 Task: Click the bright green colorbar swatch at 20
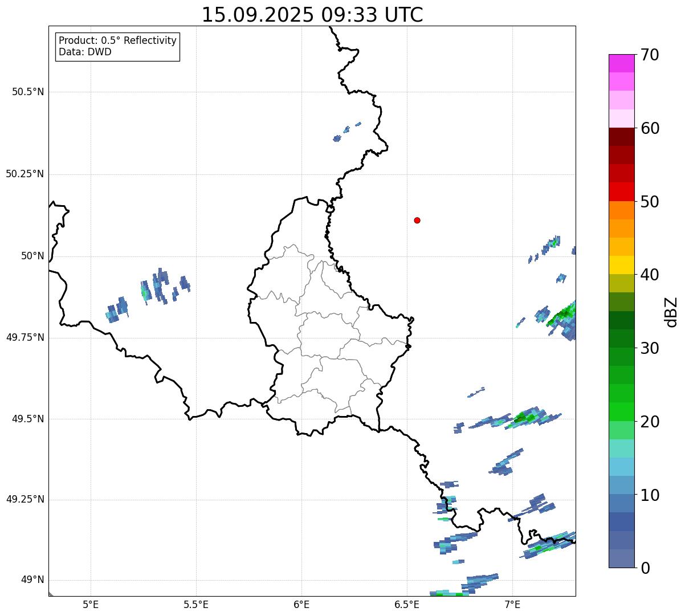coord(621,412)
